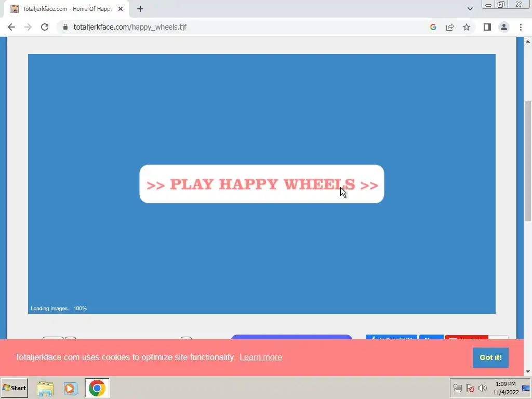The image size is (532, 399).
Task: Click the page vertical scrollbar thumb
Action: [x=528, y=161]
